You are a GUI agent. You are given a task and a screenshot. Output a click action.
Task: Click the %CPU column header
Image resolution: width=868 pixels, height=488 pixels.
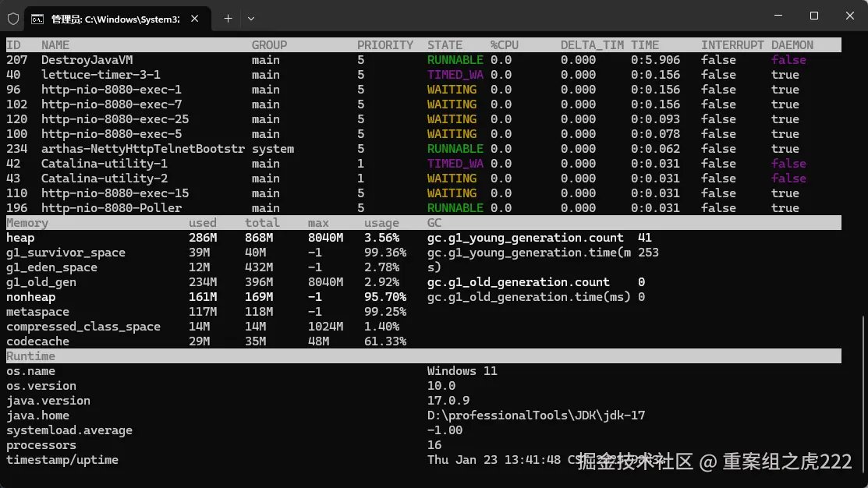[x=505, y=45]
